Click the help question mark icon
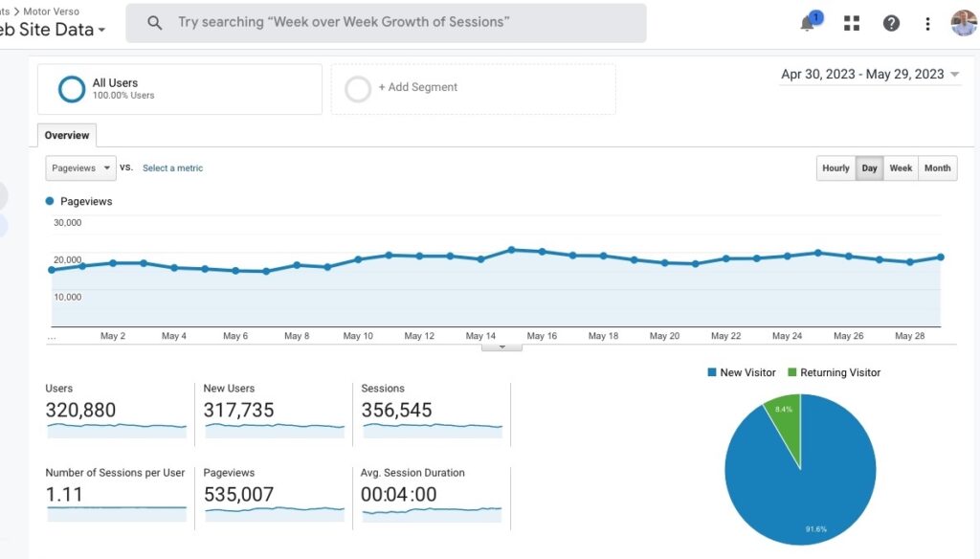Screen dimensions: 980x559 click(x=891, y=23)
